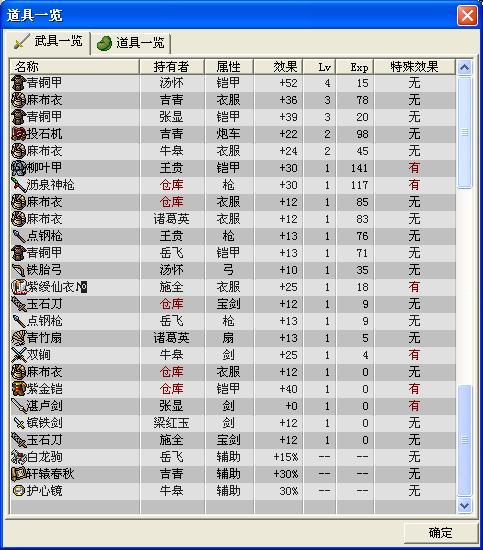Click the 轩辕春秋 scroll icon

pyautogui.click(x=19, y=474)
